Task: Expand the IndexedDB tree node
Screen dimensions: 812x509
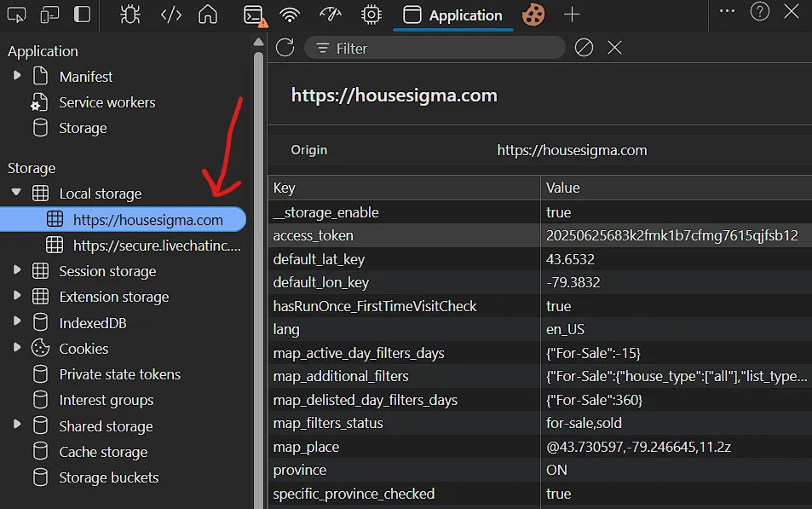Action: 16,321
